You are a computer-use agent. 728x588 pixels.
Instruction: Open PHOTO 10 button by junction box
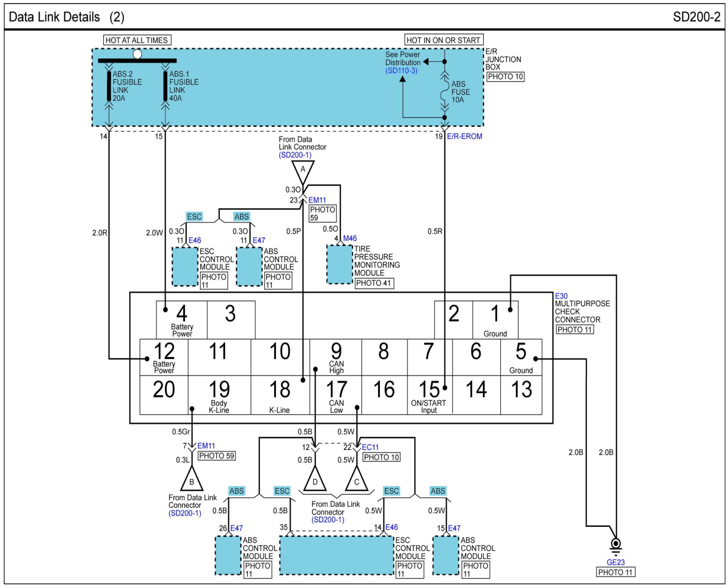tap(506, 77)
